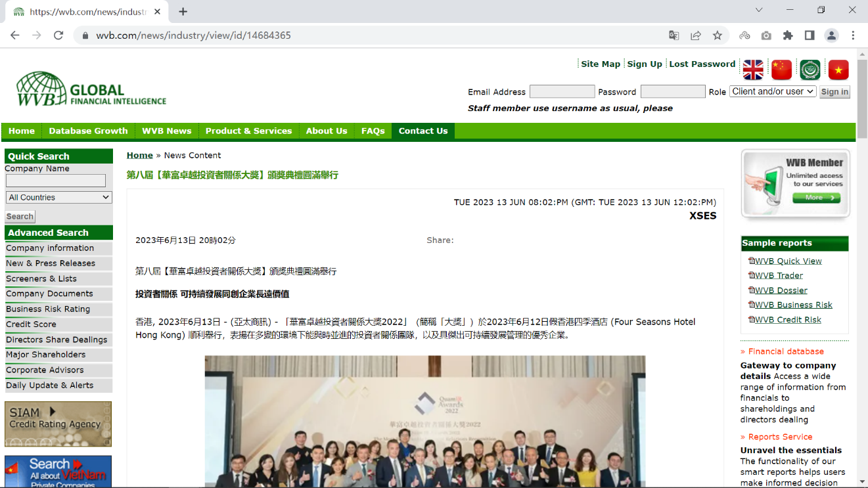Click the SIAM Credit Rating Agency banner
868x488 pixels.
pyautogui.click(x=58, y=424)
